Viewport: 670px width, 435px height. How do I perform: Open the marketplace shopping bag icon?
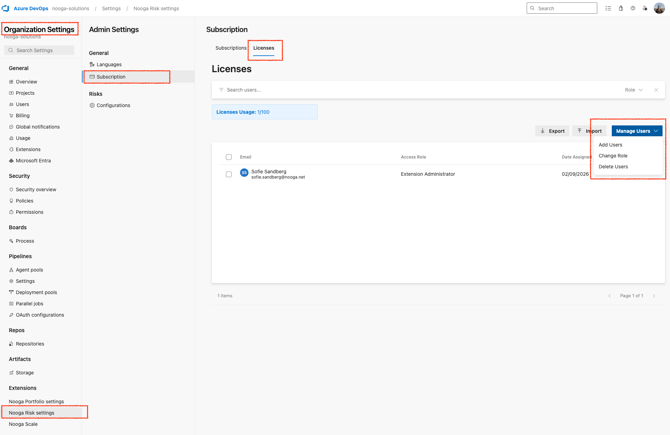[620, 8]
